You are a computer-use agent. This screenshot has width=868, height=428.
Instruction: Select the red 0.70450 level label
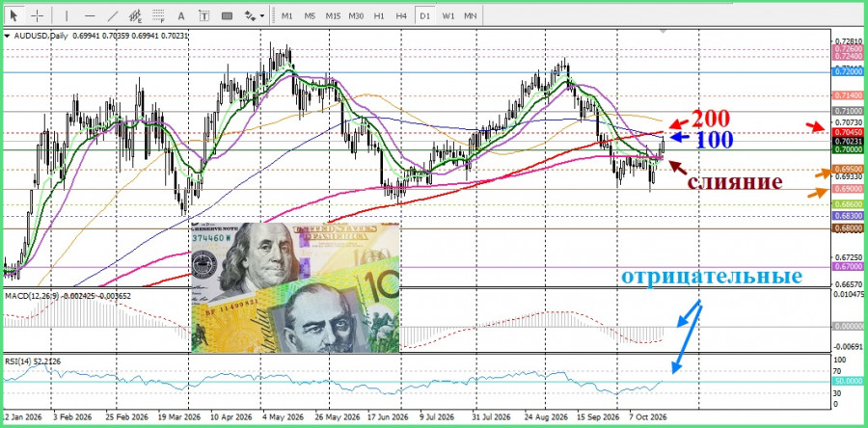[x=848, y=132]
